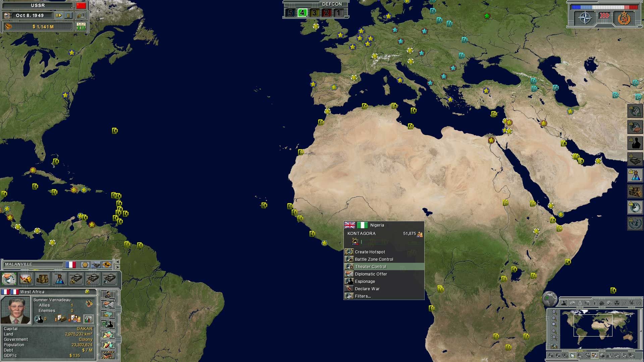
Task: Select Create Hotspot from context menu
Action: [x=384, y=252]
